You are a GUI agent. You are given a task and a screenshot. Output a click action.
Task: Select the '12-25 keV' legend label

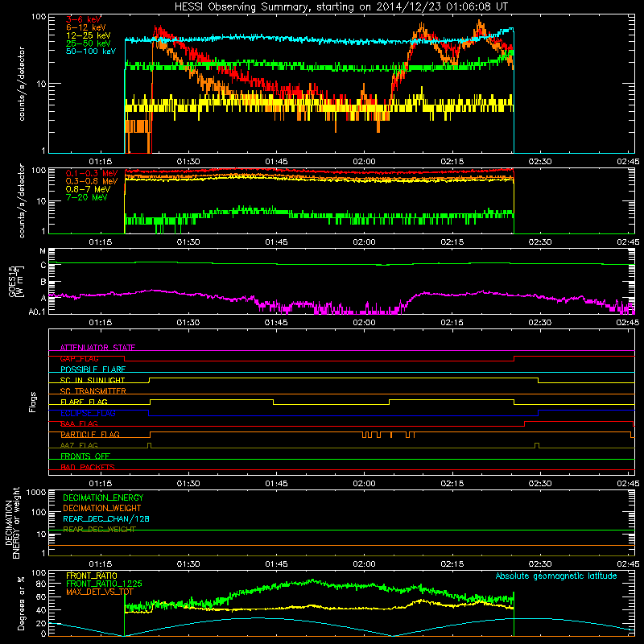pos(89,35)
